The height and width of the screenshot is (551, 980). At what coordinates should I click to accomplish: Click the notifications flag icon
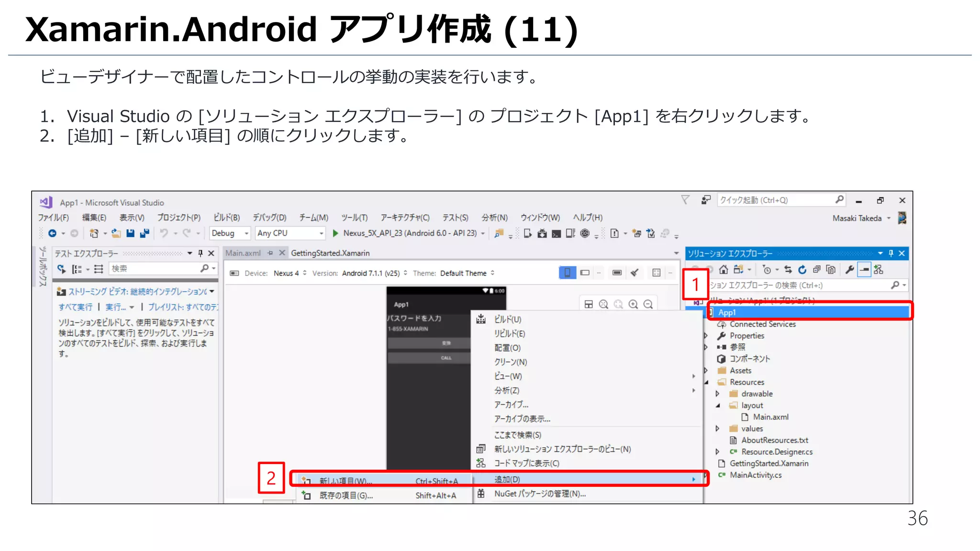click(x=685, y=200)
